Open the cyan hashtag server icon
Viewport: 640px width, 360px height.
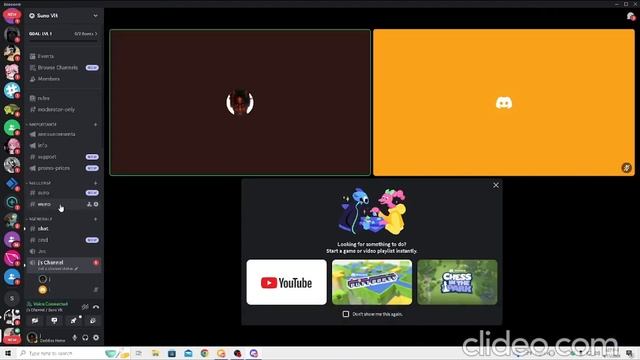[12, 90]
